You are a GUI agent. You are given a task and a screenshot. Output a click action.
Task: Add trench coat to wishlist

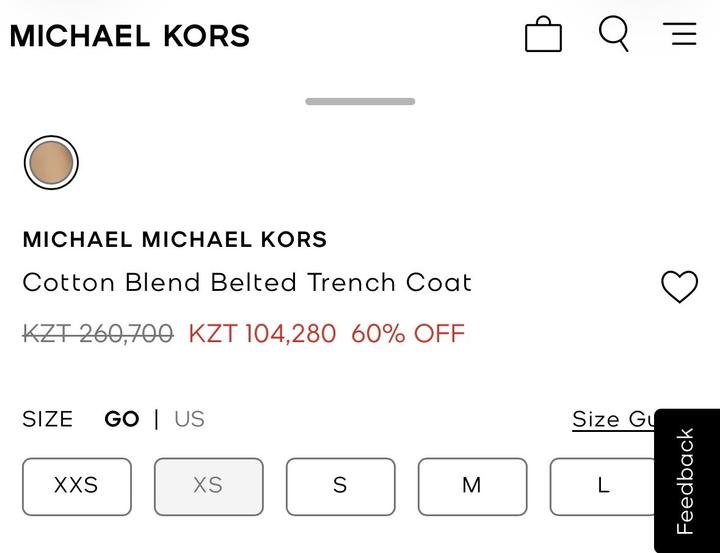tap(679, 287)
